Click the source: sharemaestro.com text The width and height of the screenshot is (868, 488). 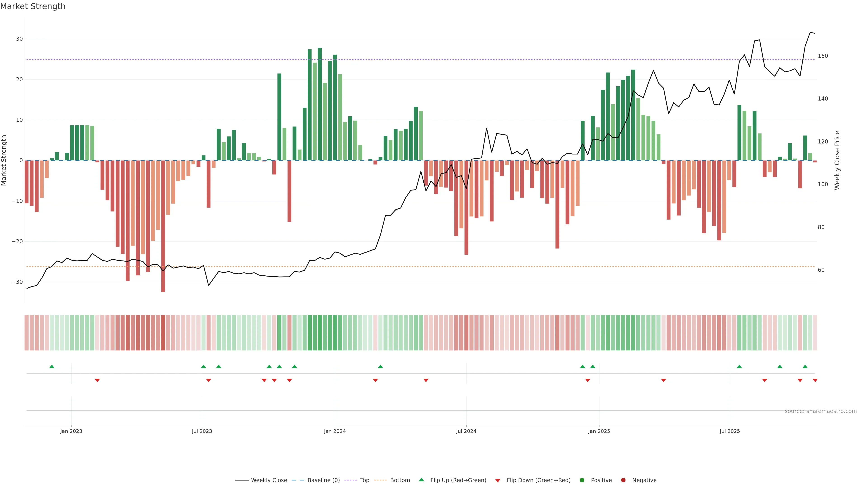pos(821,411)
